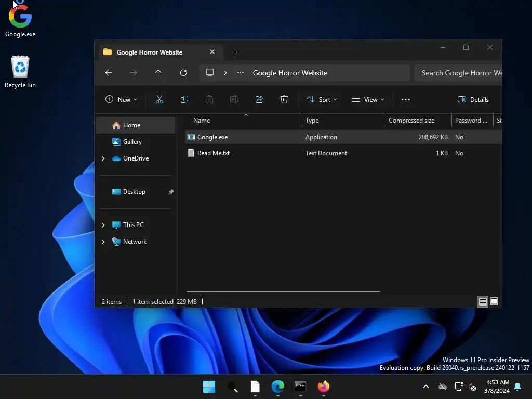Image resolution: width=532 pixels, height=399 pixels.
Task: Open the Command Prompt taskbar icon
Action: (x=301, y=387)
